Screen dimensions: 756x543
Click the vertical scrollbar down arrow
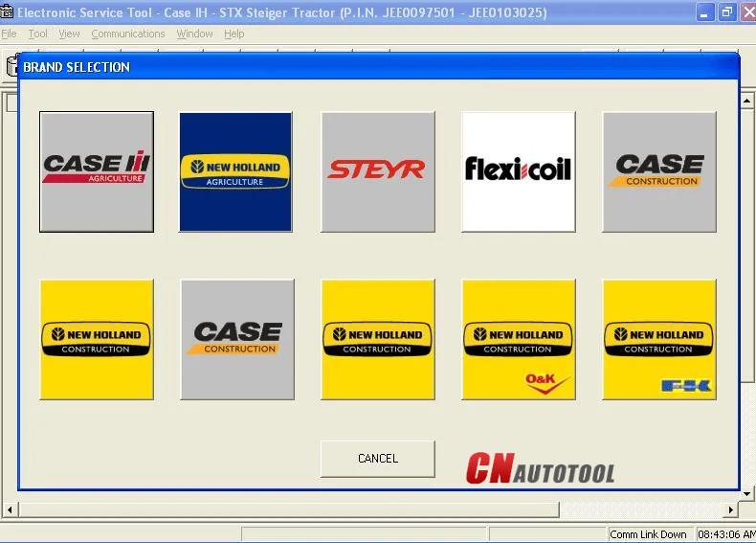(746, 494)
